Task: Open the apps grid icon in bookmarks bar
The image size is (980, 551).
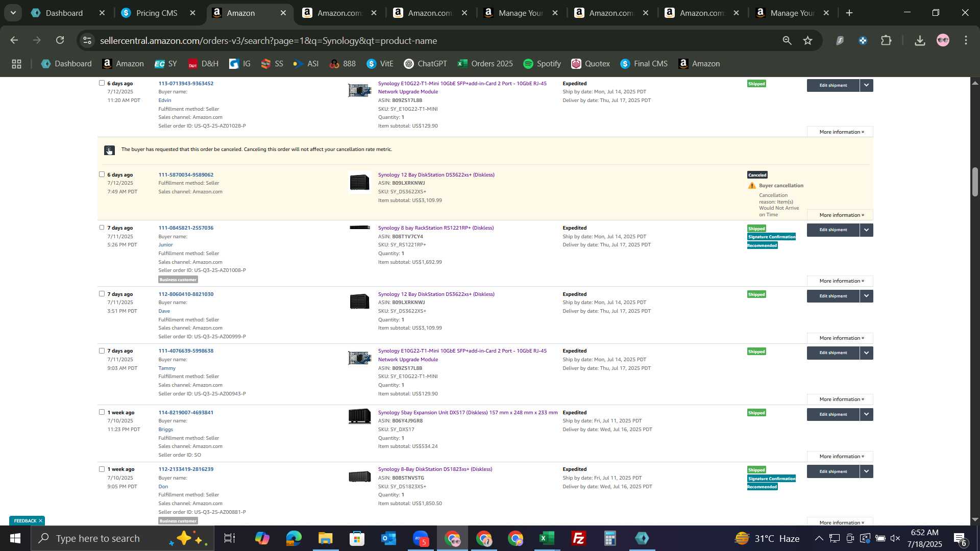Action: click(x=16, y=64)
